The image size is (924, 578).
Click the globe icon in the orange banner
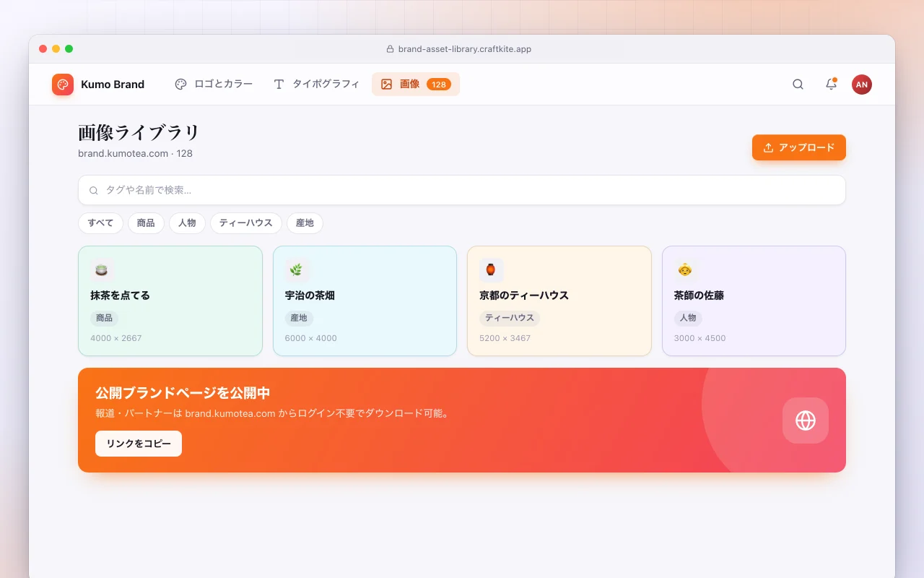pos(806,420)
